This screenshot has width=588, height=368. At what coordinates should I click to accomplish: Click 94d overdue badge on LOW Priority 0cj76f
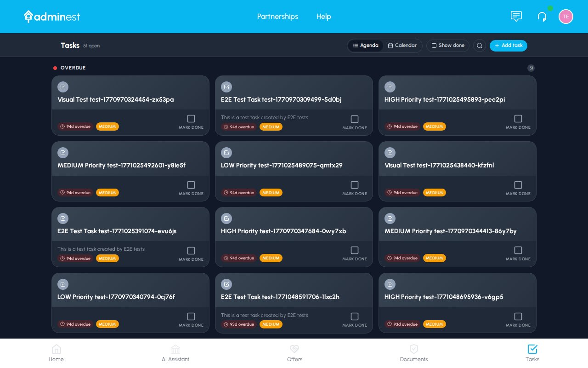point(75,324)
